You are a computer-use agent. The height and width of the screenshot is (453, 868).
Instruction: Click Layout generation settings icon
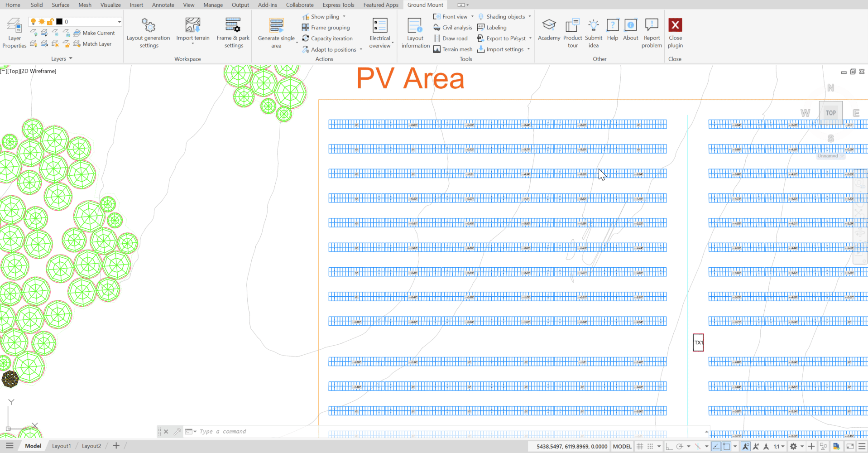pos(148,25)
